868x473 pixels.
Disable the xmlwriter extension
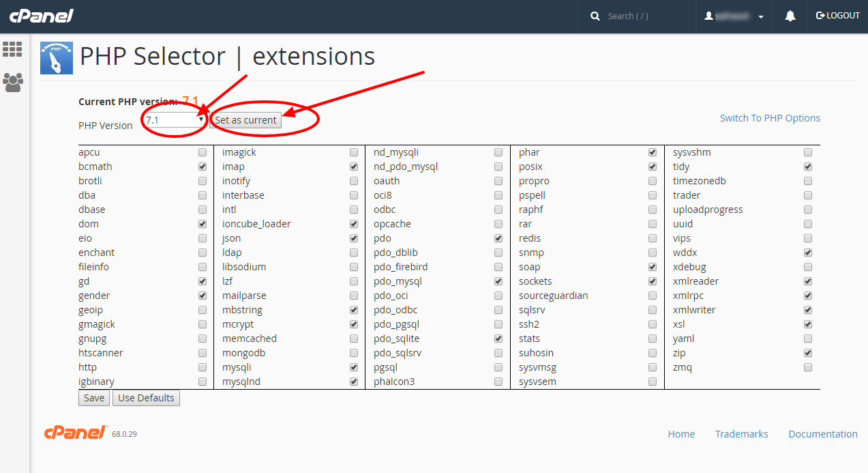[808, 310]
